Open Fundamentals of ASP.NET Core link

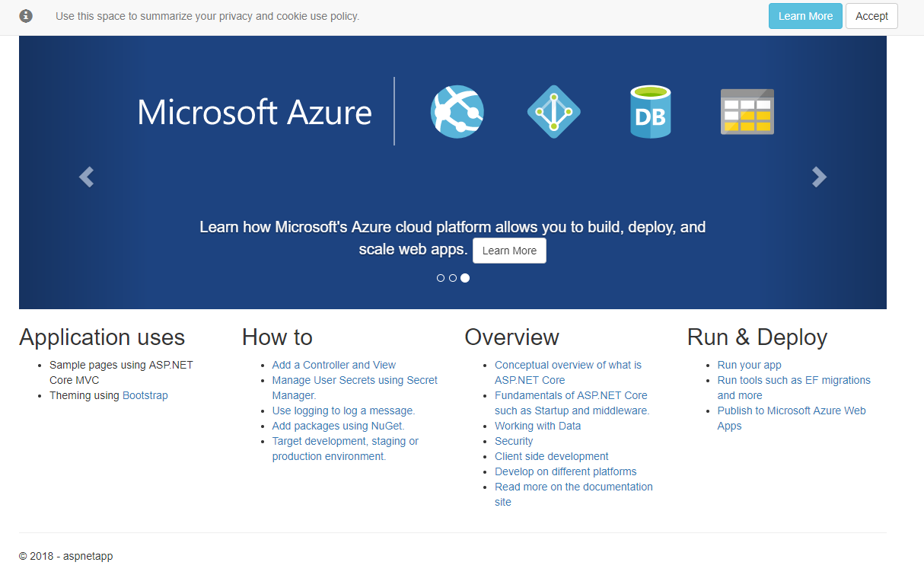coord(572,403)
